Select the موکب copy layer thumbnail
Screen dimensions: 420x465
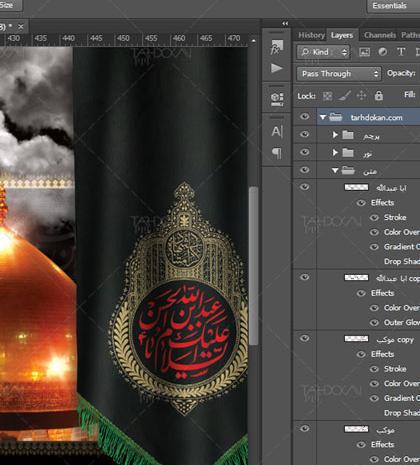(x=356, y=339)
